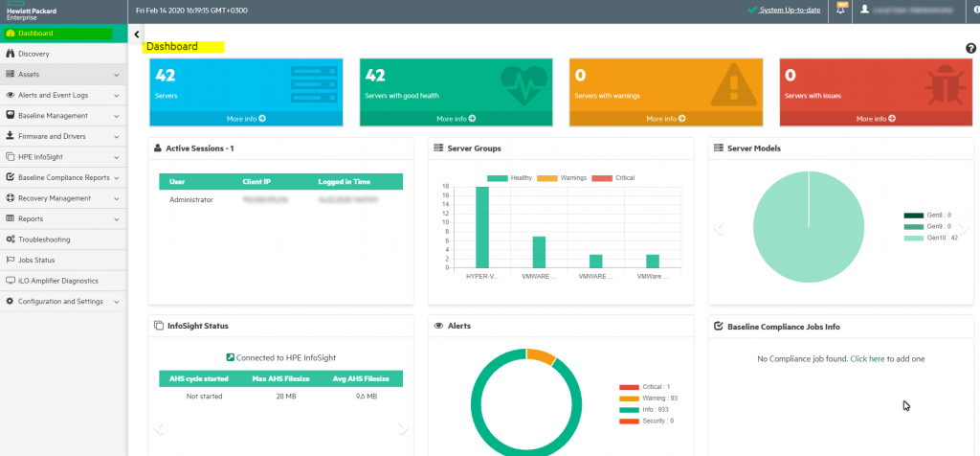Expand the Baseline Compliance Reports chevron
The image size is (980, 456).
coord(117,178)
